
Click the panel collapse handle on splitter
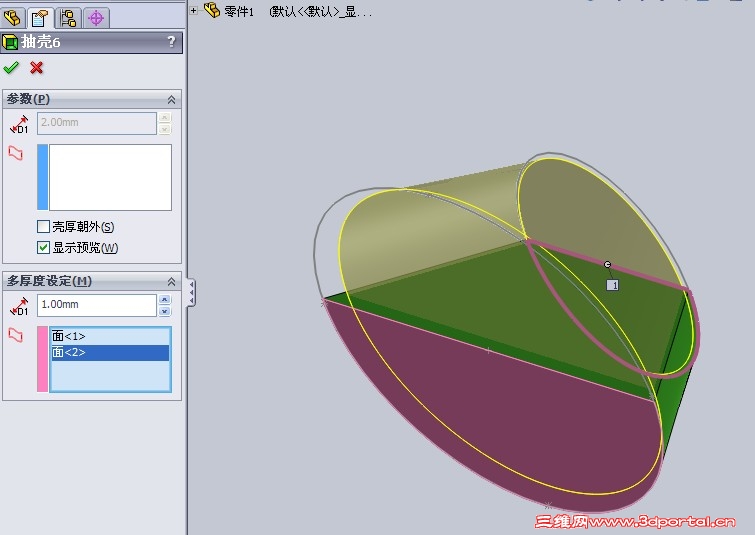click(x=191, y=292)
